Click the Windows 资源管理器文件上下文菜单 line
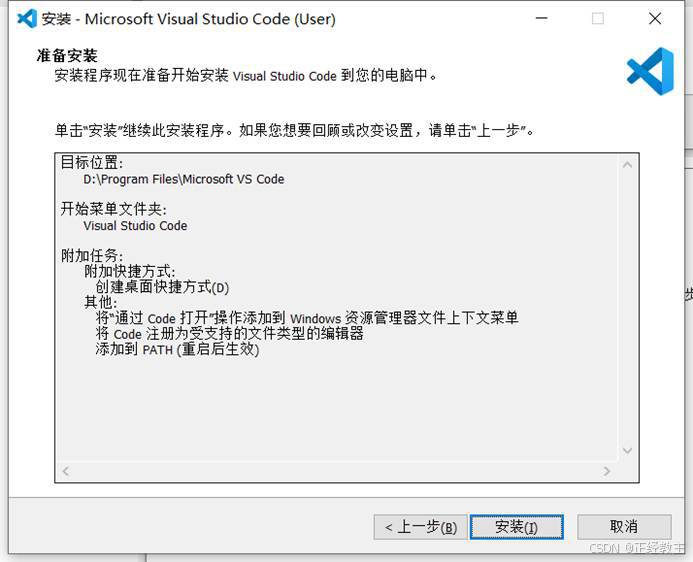The width and height of the screenshot is (693, 562). [307, 318]
